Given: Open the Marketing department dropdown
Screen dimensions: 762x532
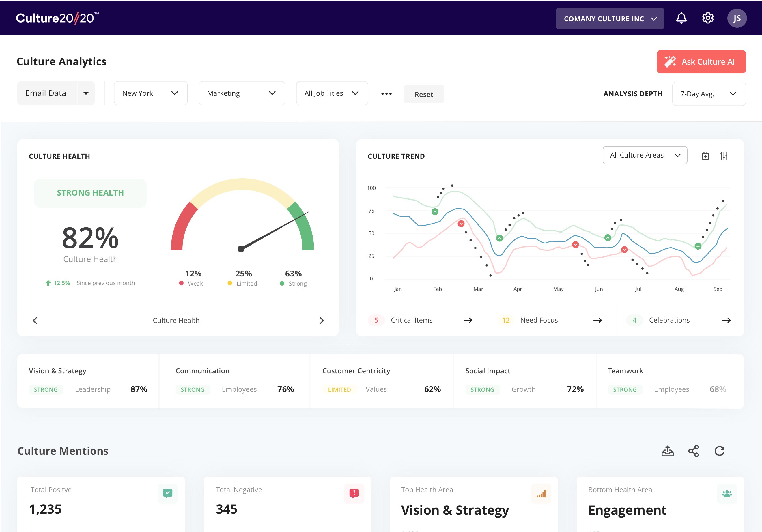Looking at the screenshot, I should [x=242, y=93].
